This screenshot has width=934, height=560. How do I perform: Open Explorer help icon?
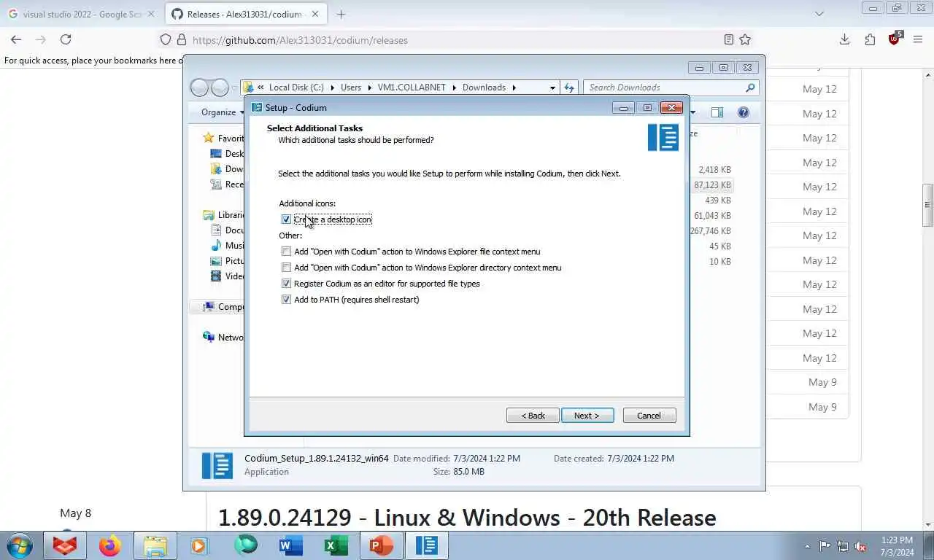[x=743, y=112]
